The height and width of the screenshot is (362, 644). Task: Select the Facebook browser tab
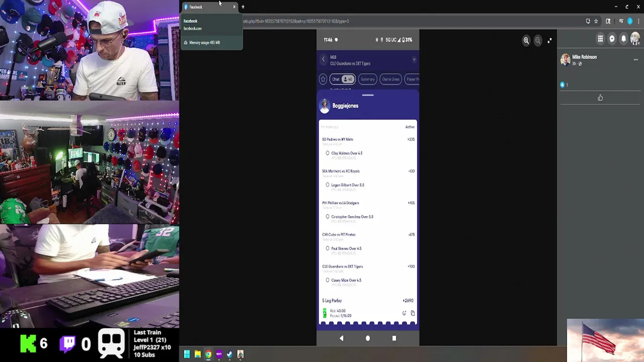click(209, 7)
